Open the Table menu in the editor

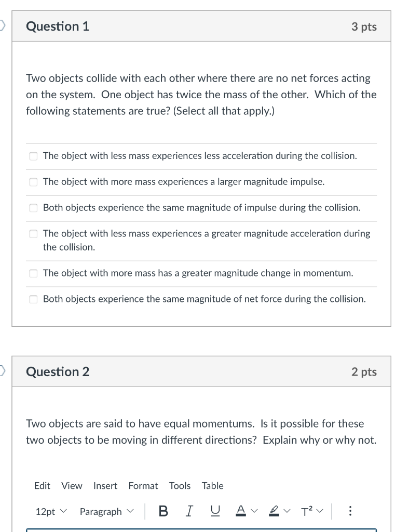(x=213, y=486)
